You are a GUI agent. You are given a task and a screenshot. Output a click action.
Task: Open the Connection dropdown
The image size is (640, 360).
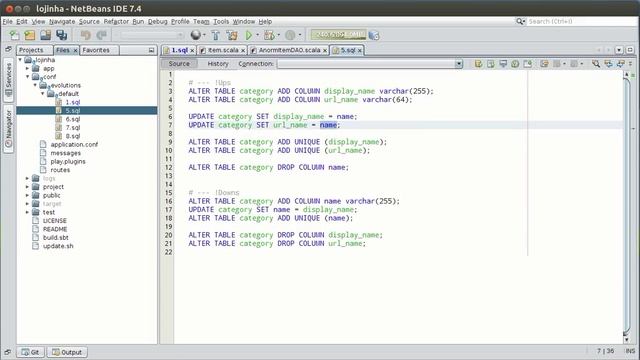click(x=459, y=64)
